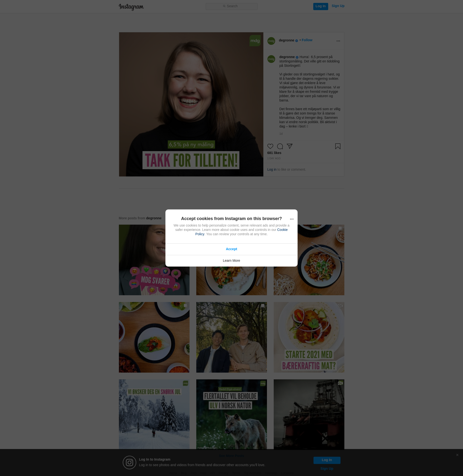463x476 pixels.
Task: Open Starte 2021 med bærekraftig mat post
Action: 309,337
